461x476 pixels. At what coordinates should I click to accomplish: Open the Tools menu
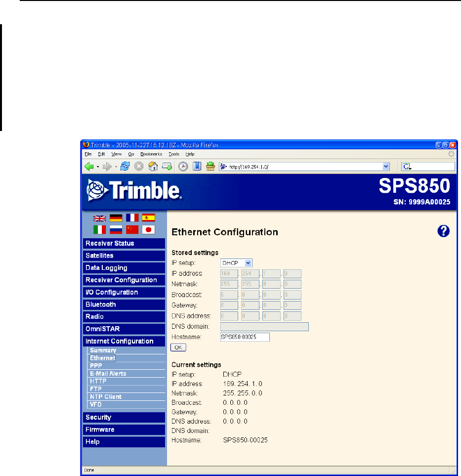(x=174, y=154)
